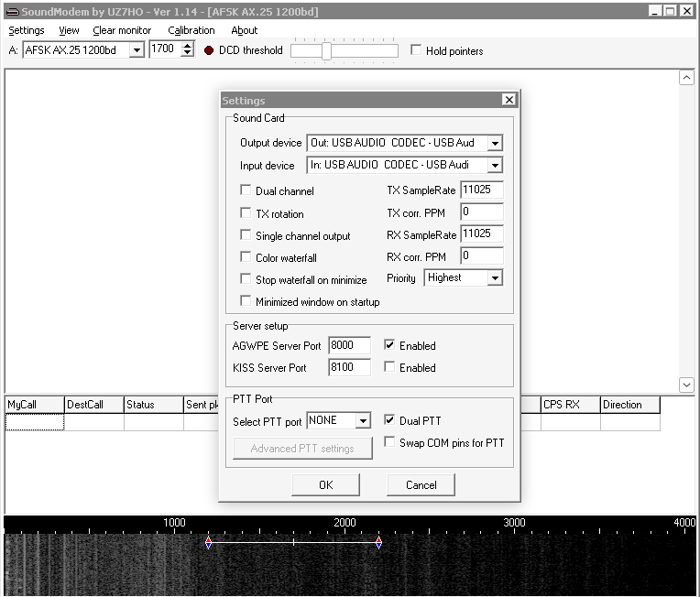Expand the Output device dropdown
Screen dimensions: 700x597
pyautogui.click(x=495, y=143)
